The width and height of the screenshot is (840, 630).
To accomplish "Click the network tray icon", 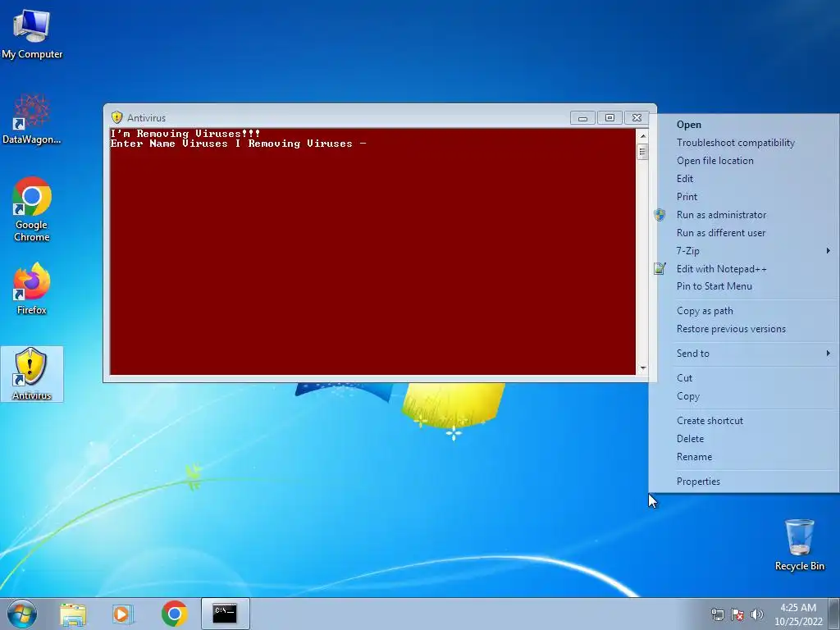I will tap(717, 614).
